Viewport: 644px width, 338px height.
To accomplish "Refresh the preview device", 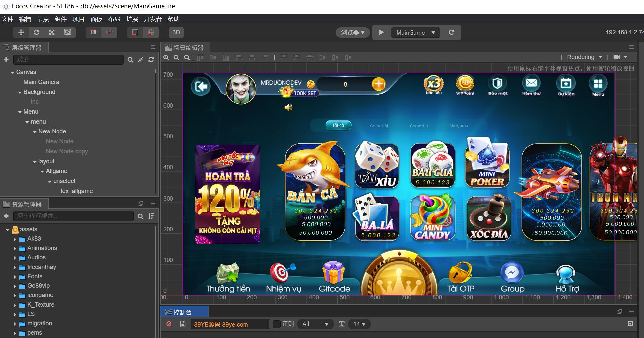I will [451, 32].
